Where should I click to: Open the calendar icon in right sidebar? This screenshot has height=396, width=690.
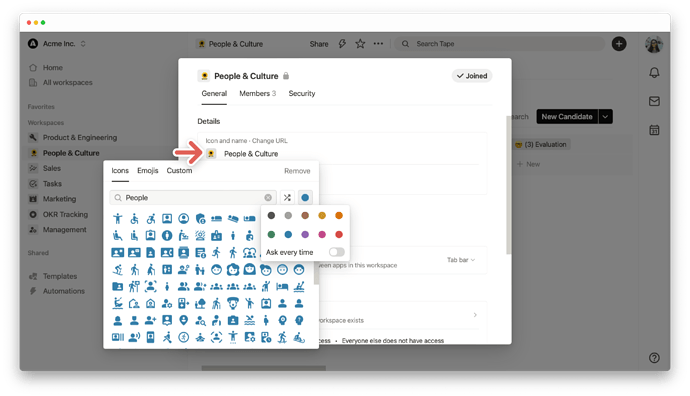654,130
